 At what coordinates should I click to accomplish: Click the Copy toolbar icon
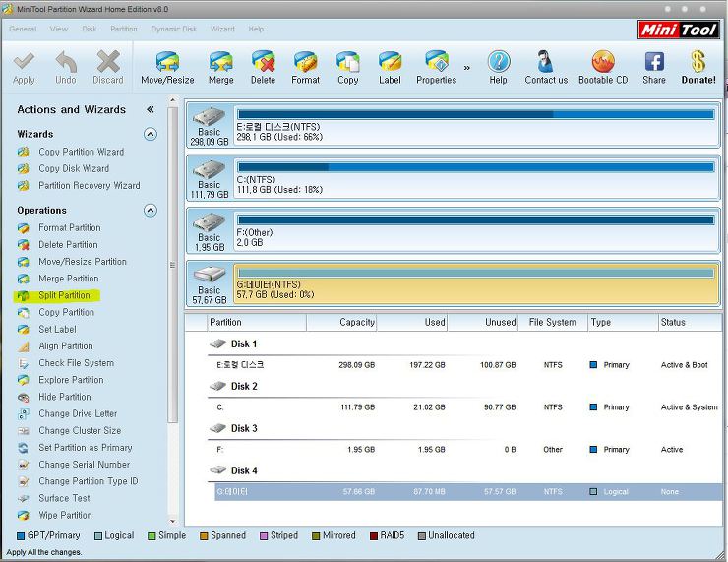click(347, 67)
